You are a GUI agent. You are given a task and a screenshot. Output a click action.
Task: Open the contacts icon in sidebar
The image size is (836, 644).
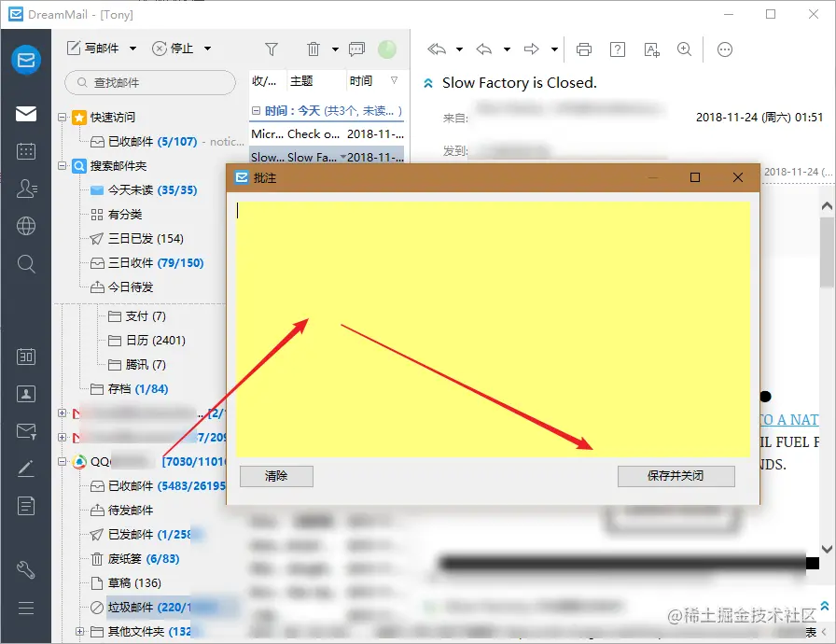pos(25,189)
